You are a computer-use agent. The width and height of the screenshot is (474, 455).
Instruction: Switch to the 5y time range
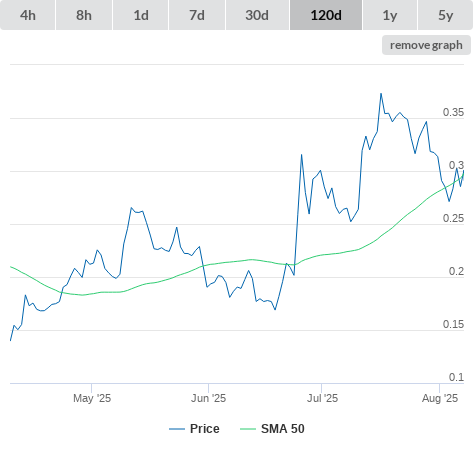coord(446,15)
